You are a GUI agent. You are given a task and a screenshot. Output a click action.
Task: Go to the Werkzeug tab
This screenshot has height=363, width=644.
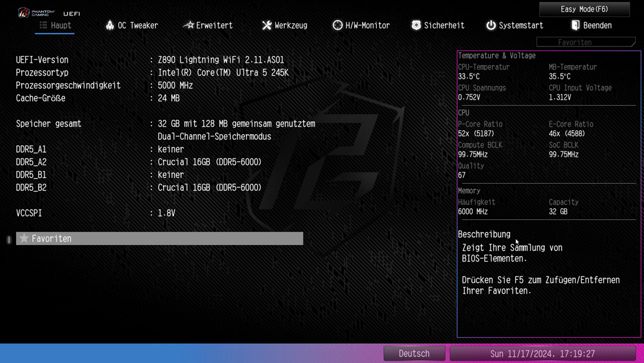click(x=285, y=26)
